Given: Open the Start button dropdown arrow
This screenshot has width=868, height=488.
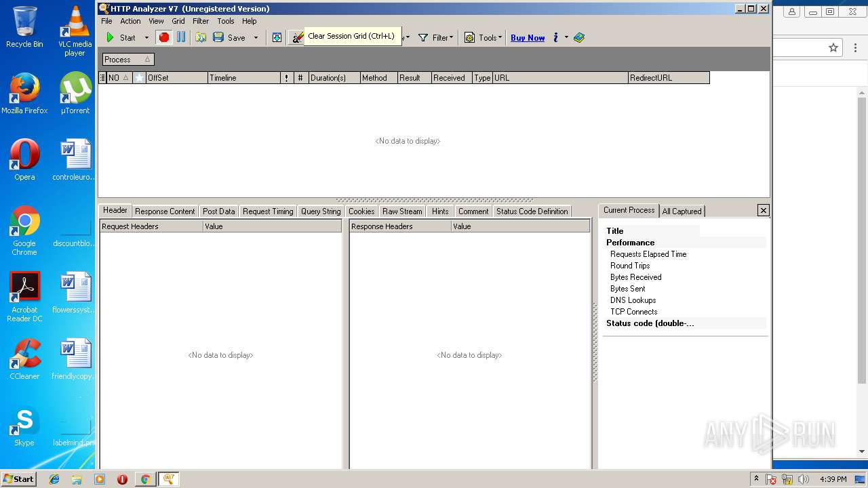Looking at the screenshot, I should [x=146, y=38].
